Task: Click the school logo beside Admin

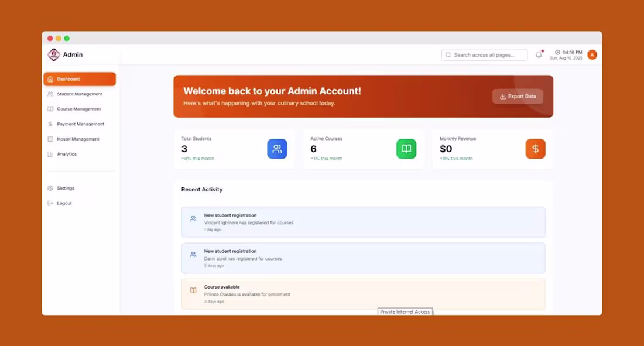Action: 53,54
